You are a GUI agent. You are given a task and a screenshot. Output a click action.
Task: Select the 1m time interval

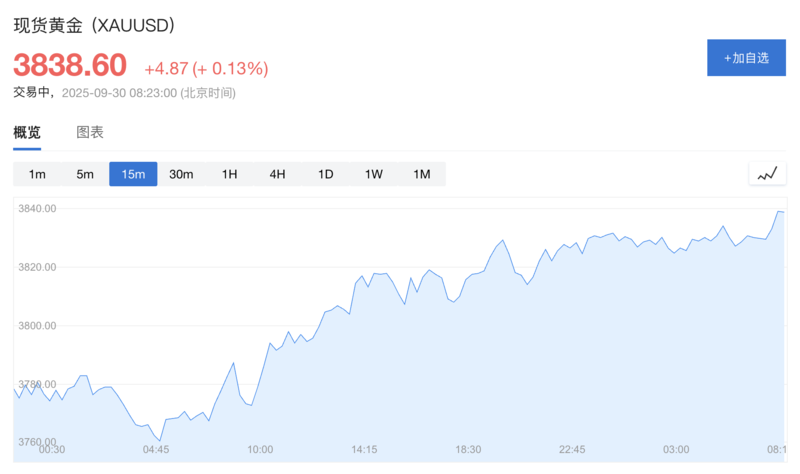click(37, 174)
